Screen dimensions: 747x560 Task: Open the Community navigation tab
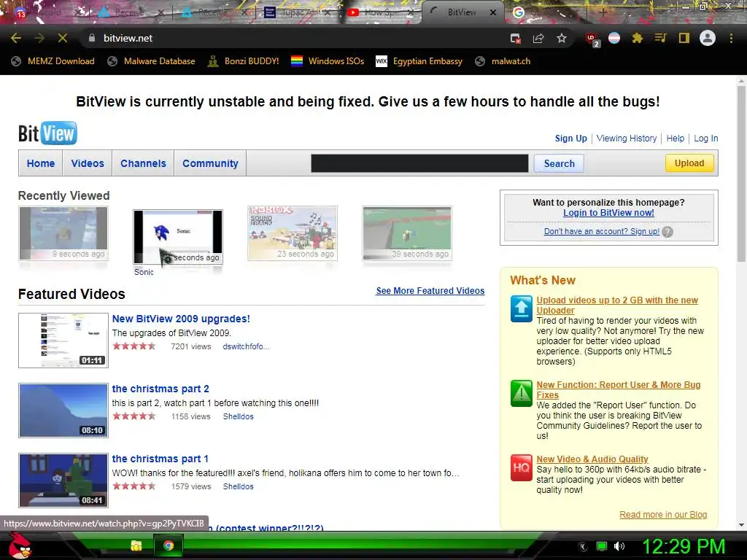tap(210, 163)
